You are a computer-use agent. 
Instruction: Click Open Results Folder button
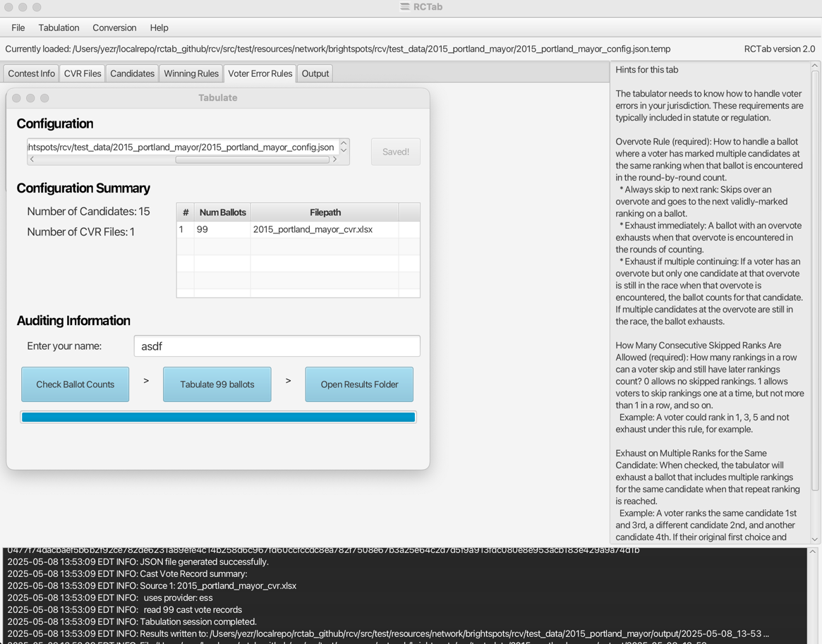coord(359,384)
